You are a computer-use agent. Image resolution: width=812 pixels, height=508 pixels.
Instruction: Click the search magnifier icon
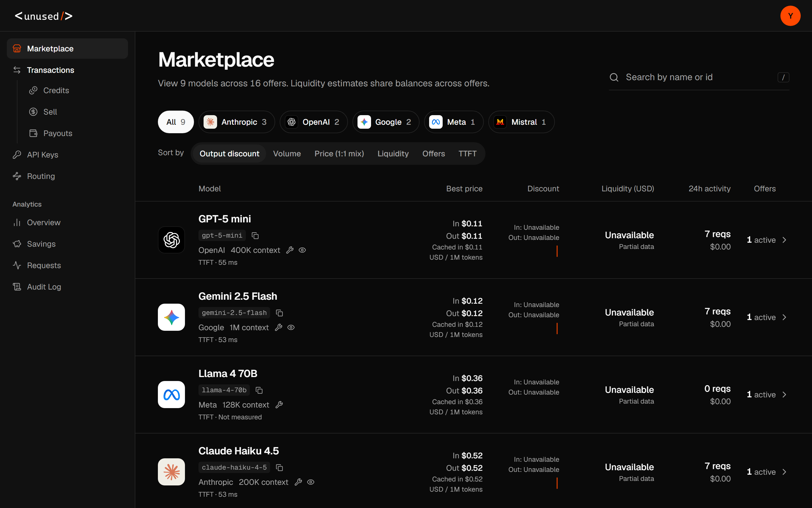point(614,77)
